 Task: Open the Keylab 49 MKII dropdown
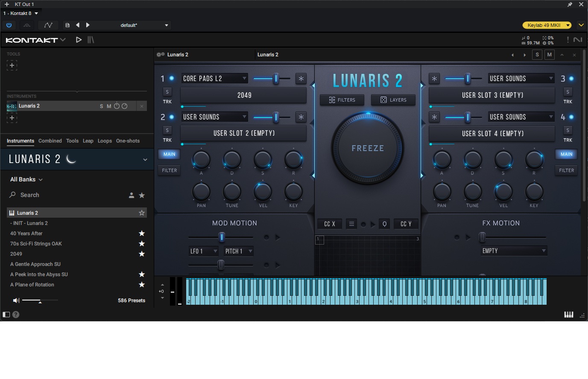click(547, 25)
